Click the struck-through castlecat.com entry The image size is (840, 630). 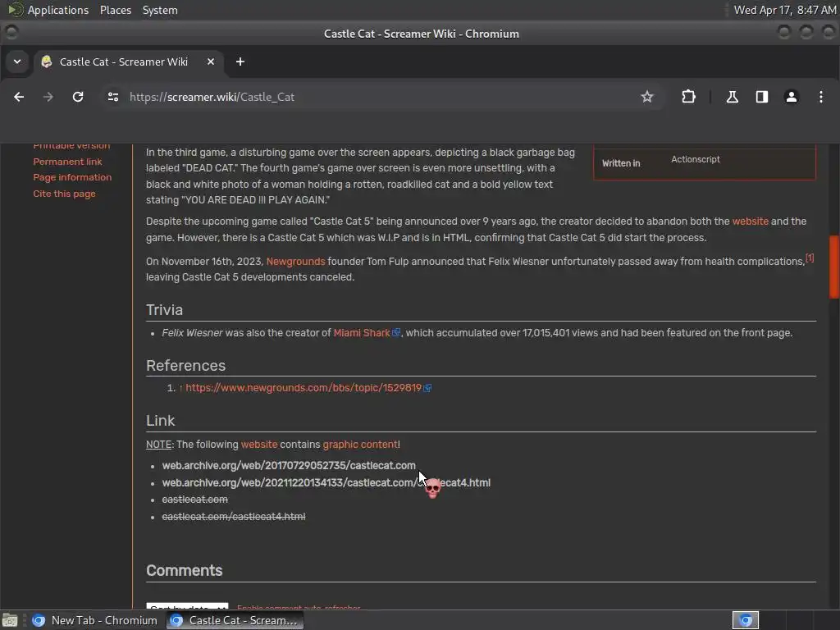pos(195,500)
